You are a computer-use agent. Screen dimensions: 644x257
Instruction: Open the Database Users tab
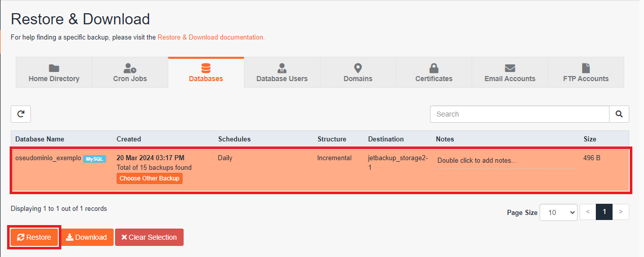click(x=282, y=72)
